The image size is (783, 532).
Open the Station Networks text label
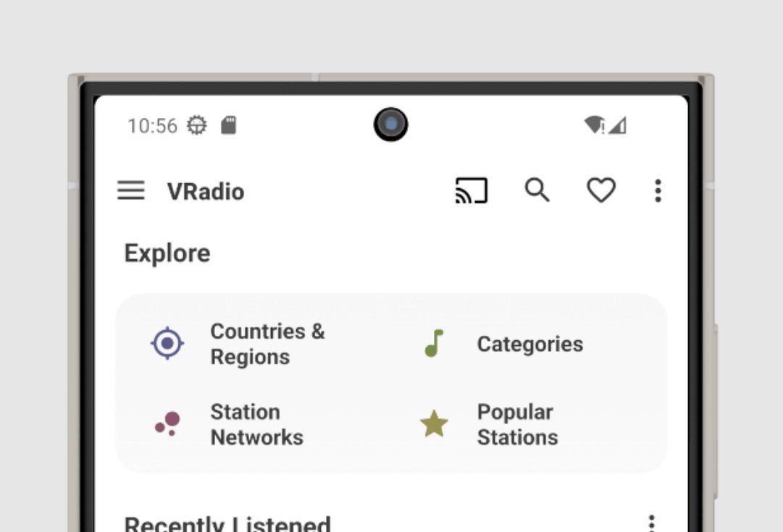pyautogui.click(x=256, y=424)
